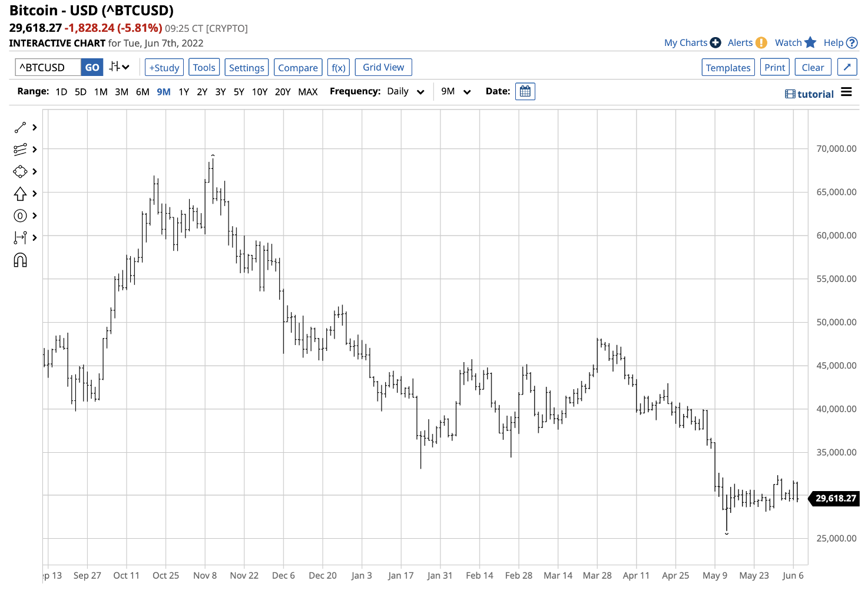Screen dimensions: 868x610
Task: Click the 70,000.00 price axis label
Action: pyautogui.click(x=836, y=149)
